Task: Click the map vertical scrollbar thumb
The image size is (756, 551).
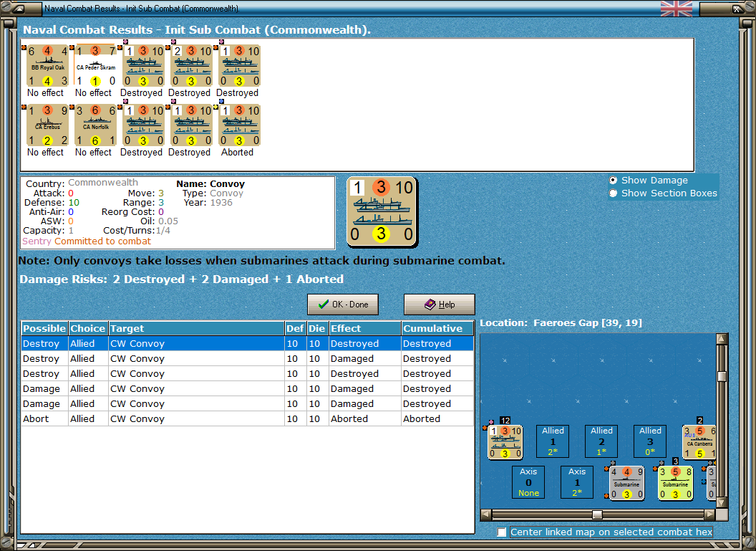Action: (x=722, y=376)
